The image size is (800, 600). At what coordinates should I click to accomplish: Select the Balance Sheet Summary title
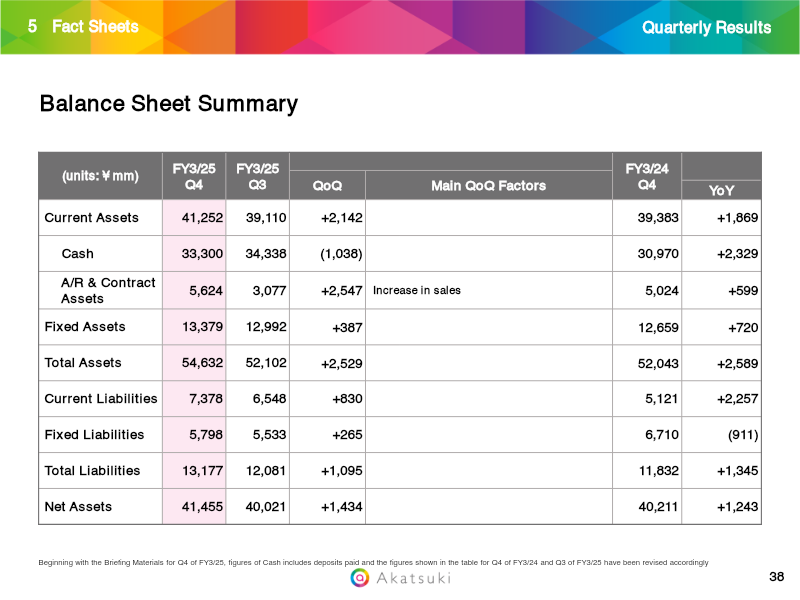[168, 104]
